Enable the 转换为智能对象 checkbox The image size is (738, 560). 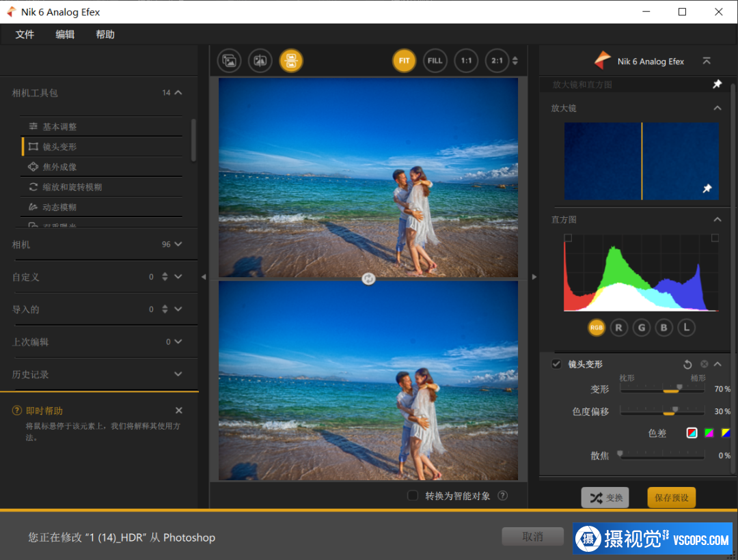pyautogui.click(x=413, y=496)
